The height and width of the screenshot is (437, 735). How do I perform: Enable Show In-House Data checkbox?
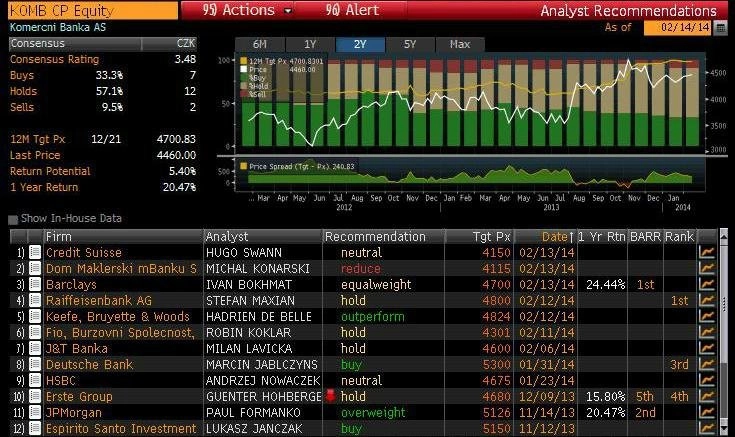coord(13,219)
